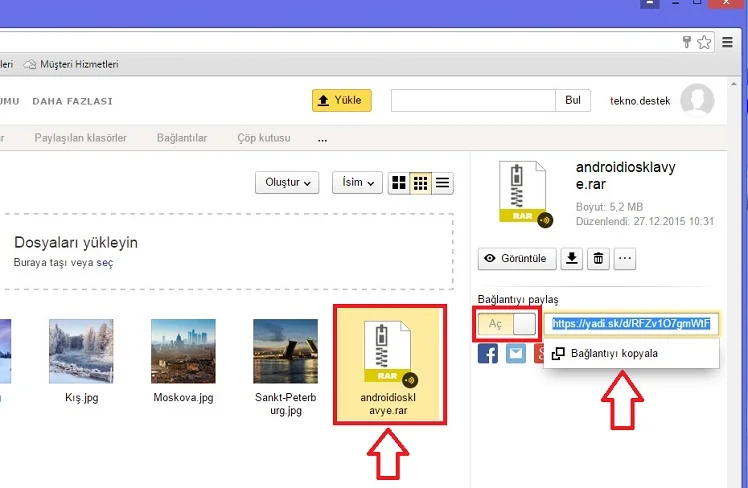Open Paylaşılan klasörler tab
The height and width of the screenshot is (488, 748).
(81, 137)
